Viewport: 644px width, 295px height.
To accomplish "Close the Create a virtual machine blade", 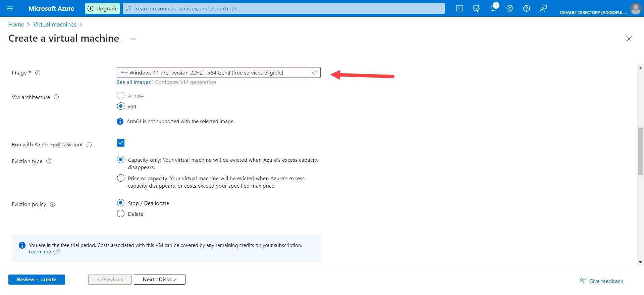I will [629, 39].
